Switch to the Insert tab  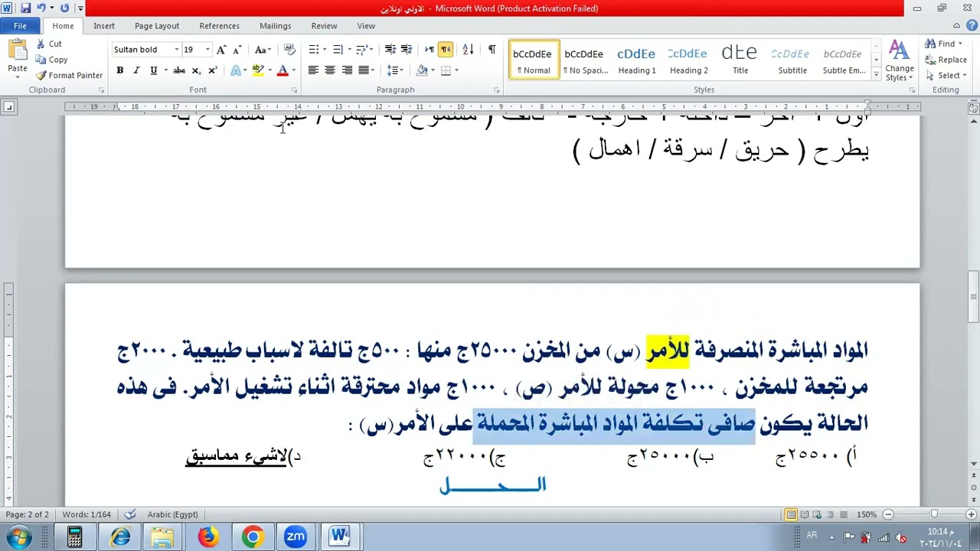[104, 26]
